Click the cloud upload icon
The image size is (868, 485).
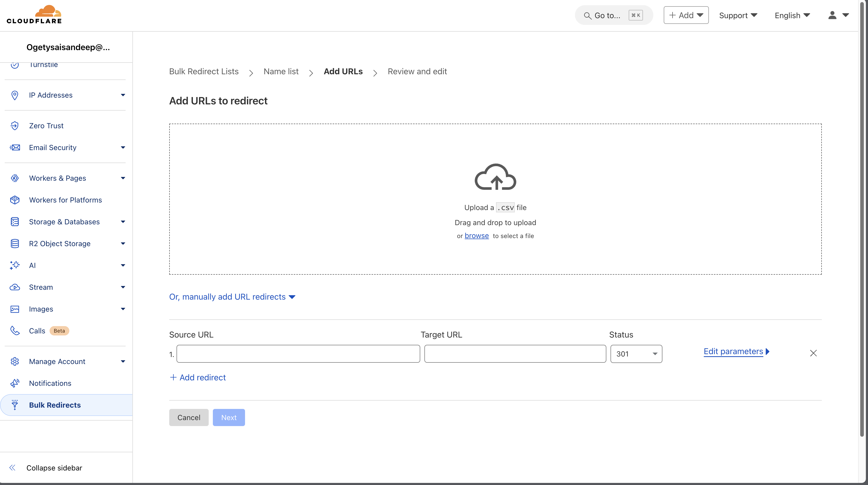pos(495,178)
